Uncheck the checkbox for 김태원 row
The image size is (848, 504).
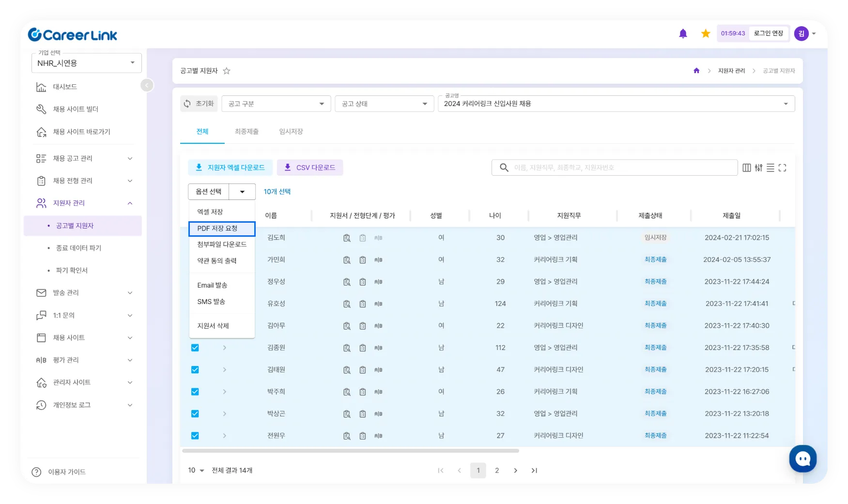(x=195, y=370)
